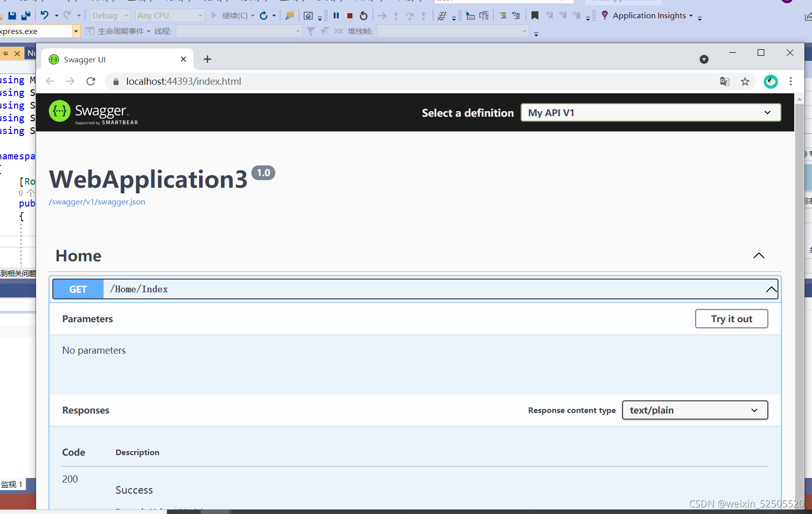Click the browser back arrow
The image size is (812, 514).
point(50,81)
